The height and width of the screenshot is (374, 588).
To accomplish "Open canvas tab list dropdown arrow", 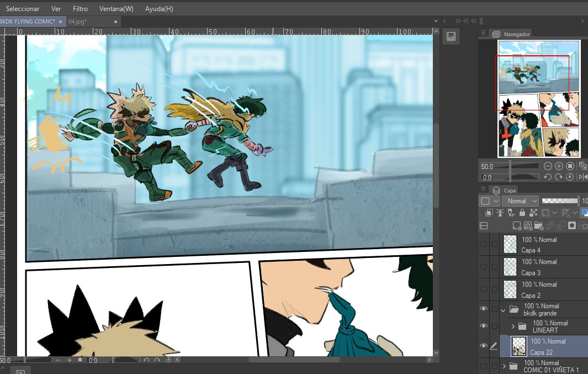I will coord(436,21).
